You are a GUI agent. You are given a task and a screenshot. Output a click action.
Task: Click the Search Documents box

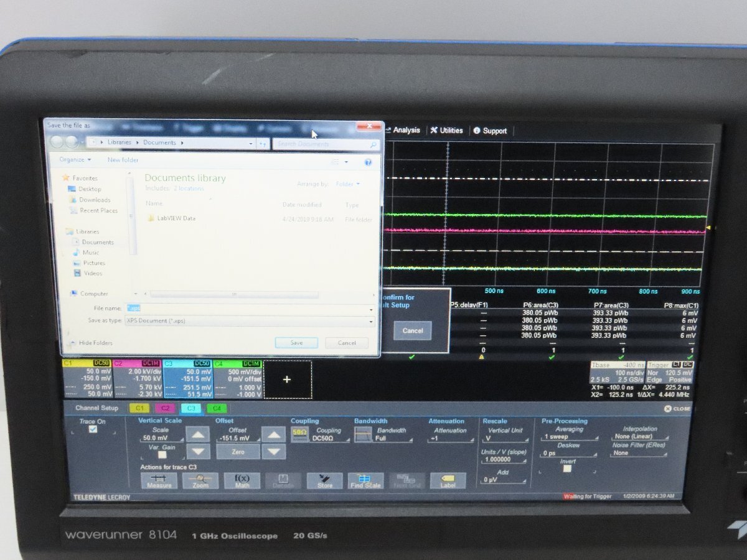[x=326, y=144]
